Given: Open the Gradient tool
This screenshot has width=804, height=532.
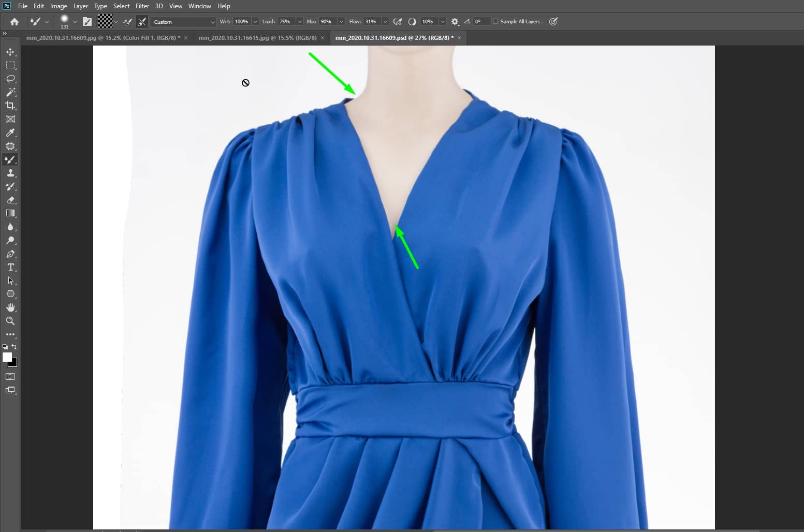Looking at the screenshot, I should [10, 213].
